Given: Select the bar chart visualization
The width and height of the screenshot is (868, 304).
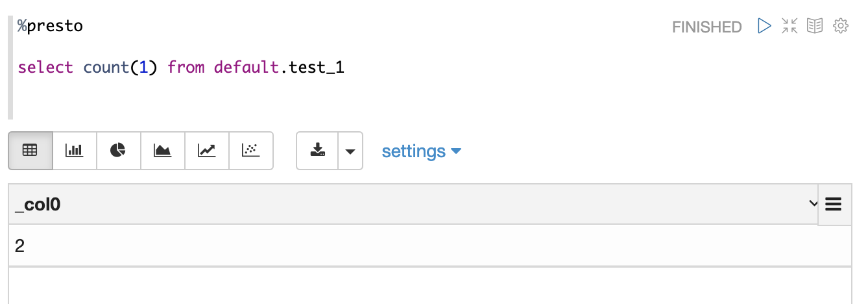Looking at the screenshot, I should [x=75, y=151].
